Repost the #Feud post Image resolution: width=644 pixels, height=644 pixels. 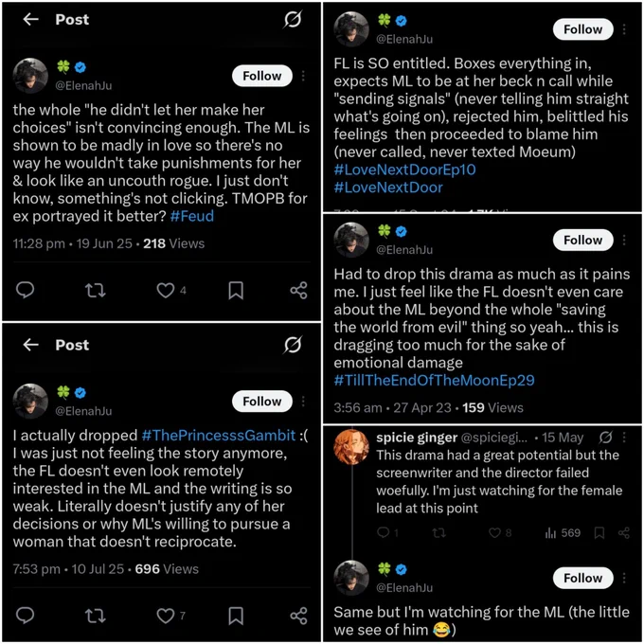pos(96,291)
